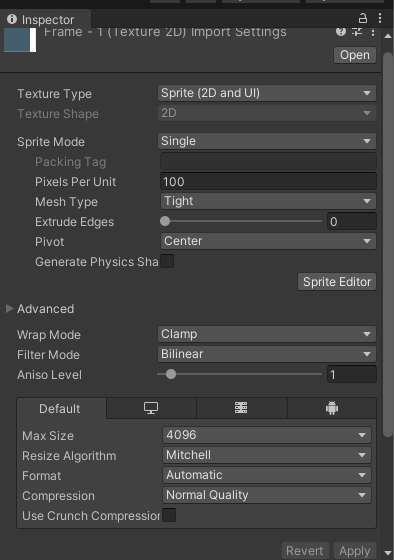Apply the import settings

coord(355,550)
